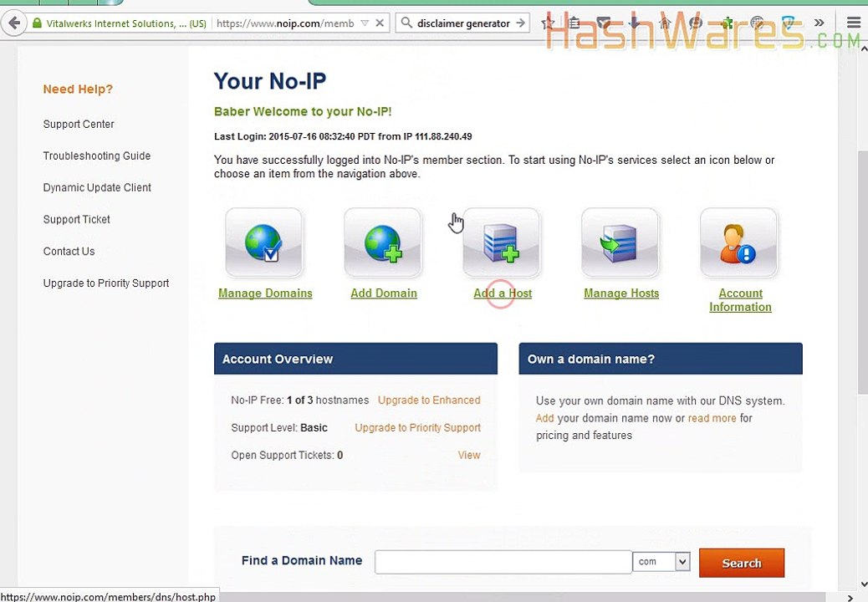Go back with the browser back arrow

click(x=14, y=23)
